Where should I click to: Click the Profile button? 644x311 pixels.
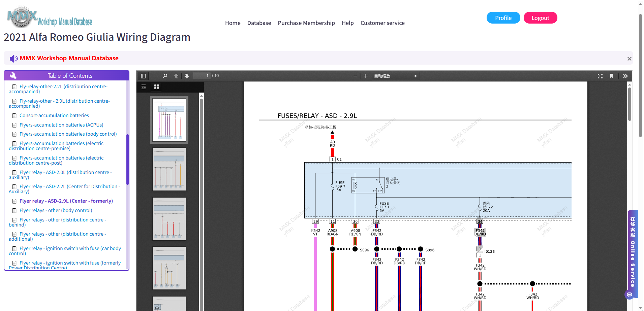(x=503, y=18)
